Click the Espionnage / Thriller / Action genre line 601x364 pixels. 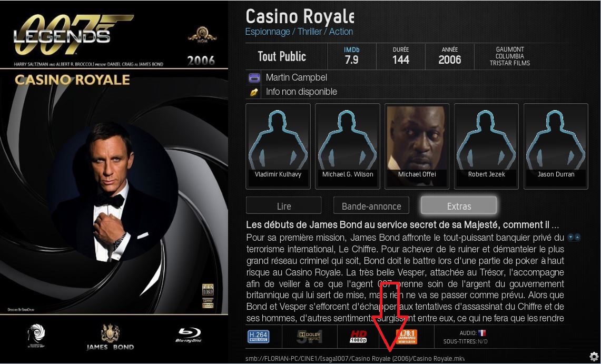click(299, 32)
